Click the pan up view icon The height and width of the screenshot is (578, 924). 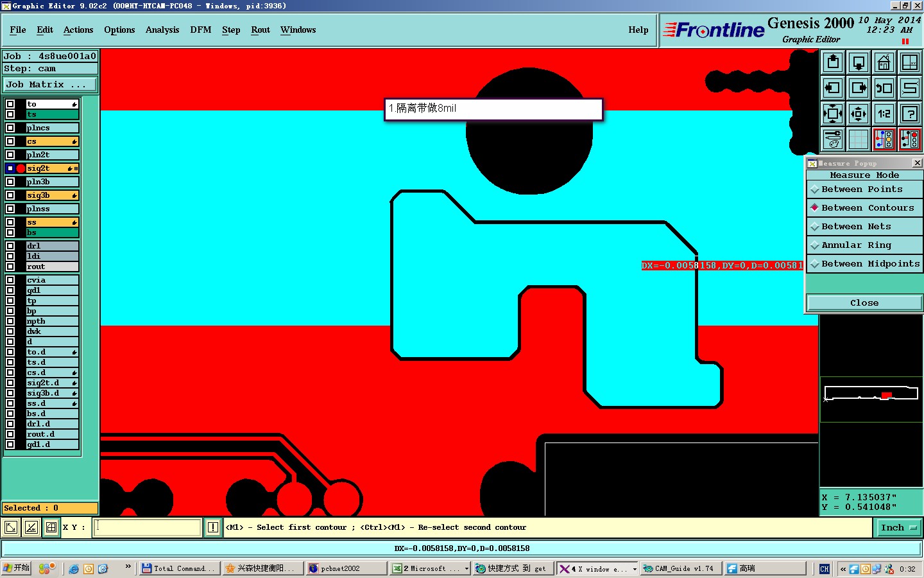(x=833, y=62)
